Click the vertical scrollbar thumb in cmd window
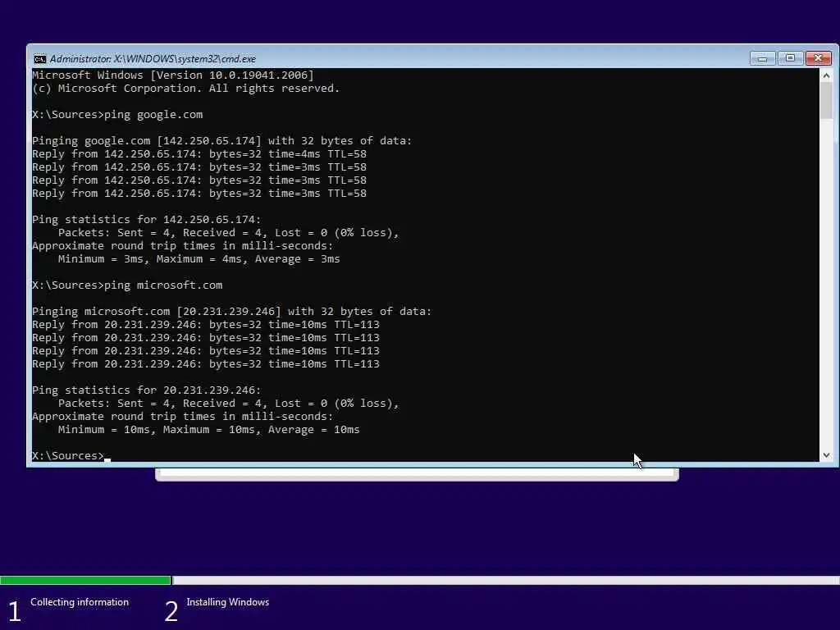Image resolution: width=840 pixels, height=630 pixels. click(x=826, y=101)
